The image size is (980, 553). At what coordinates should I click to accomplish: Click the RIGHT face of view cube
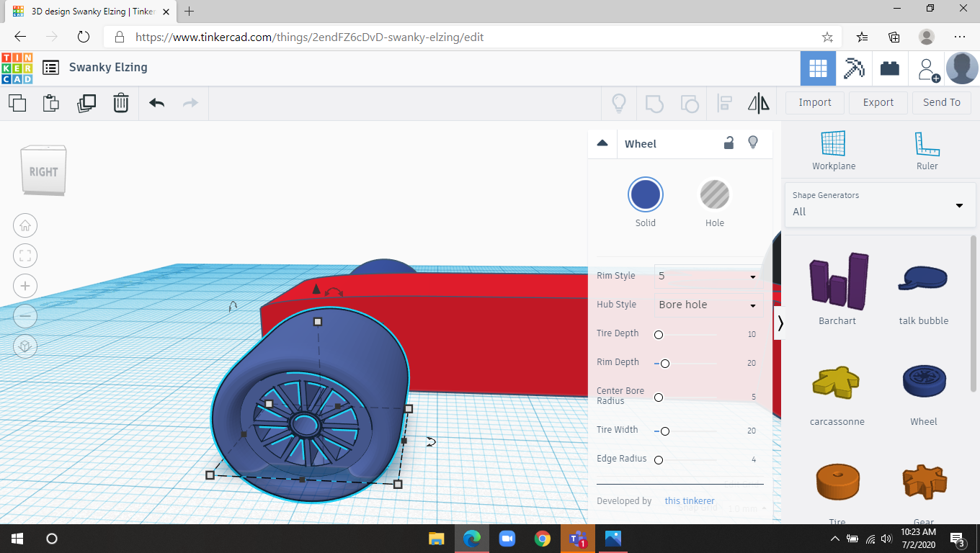(44, 171)
